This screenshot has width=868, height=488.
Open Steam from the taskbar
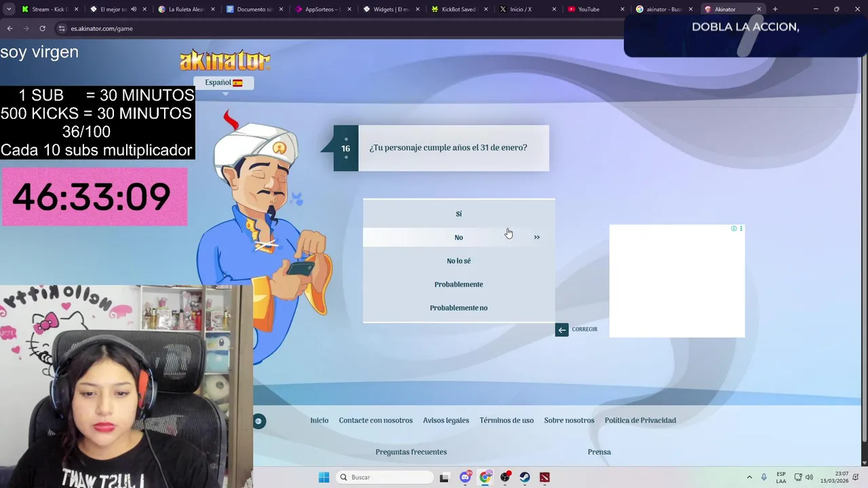point(525,477)
